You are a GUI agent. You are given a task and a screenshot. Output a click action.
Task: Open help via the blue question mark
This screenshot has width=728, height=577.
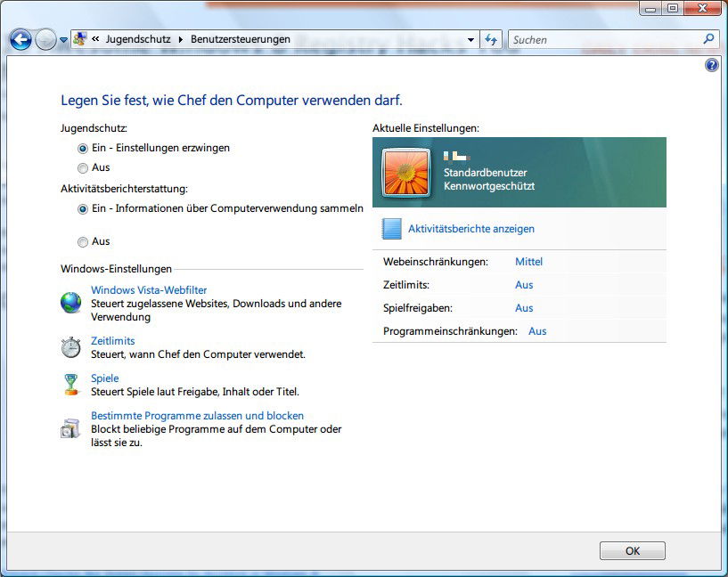[711, 65]
